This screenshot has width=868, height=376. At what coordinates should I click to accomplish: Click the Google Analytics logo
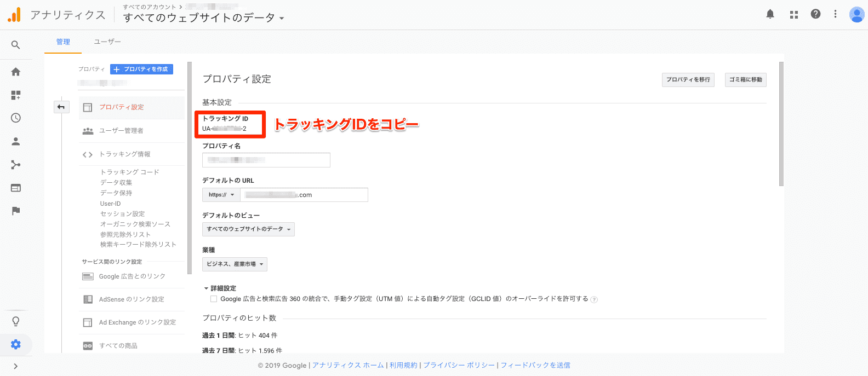[14, 15]
